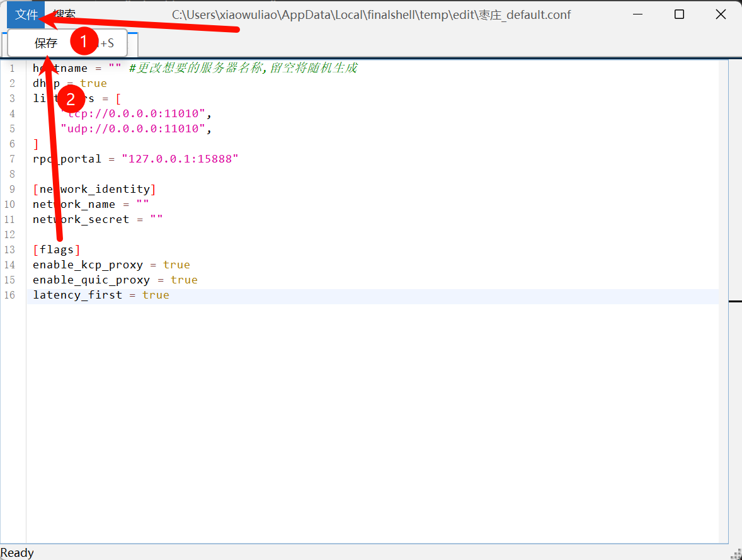The image size is (742, 560).
Task: Click the resize grip in the status bar corner
Action: (736, 554)
